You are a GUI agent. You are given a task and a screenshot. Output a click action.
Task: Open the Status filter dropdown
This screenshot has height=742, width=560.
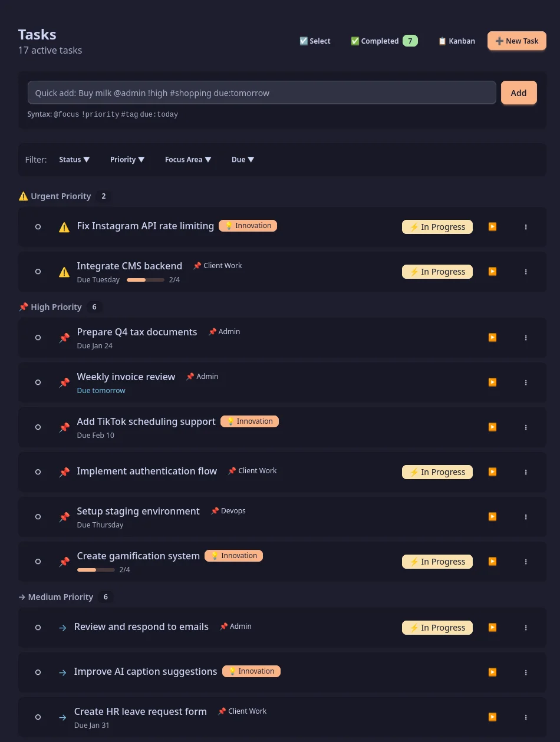pos(74,159)
